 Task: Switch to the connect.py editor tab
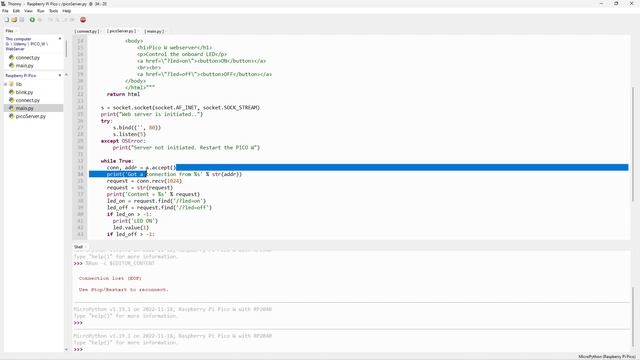pos(87,31)
